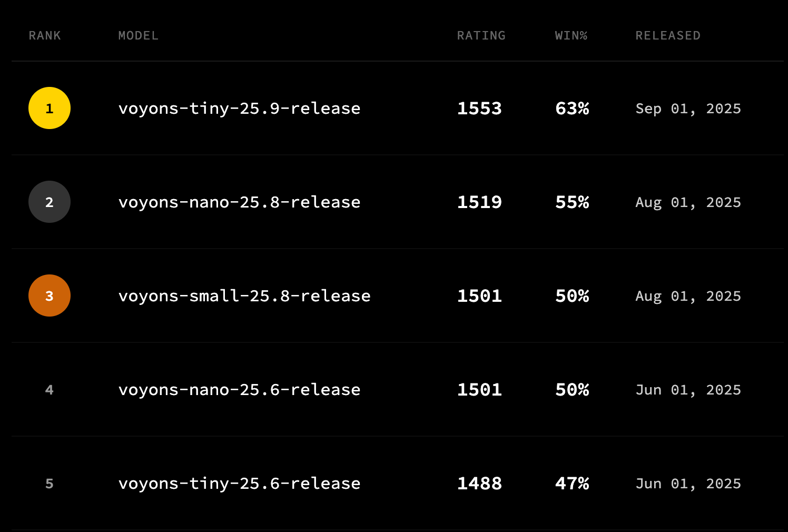
Task: Click the rank 4 number
Action: tap(50, 390)
